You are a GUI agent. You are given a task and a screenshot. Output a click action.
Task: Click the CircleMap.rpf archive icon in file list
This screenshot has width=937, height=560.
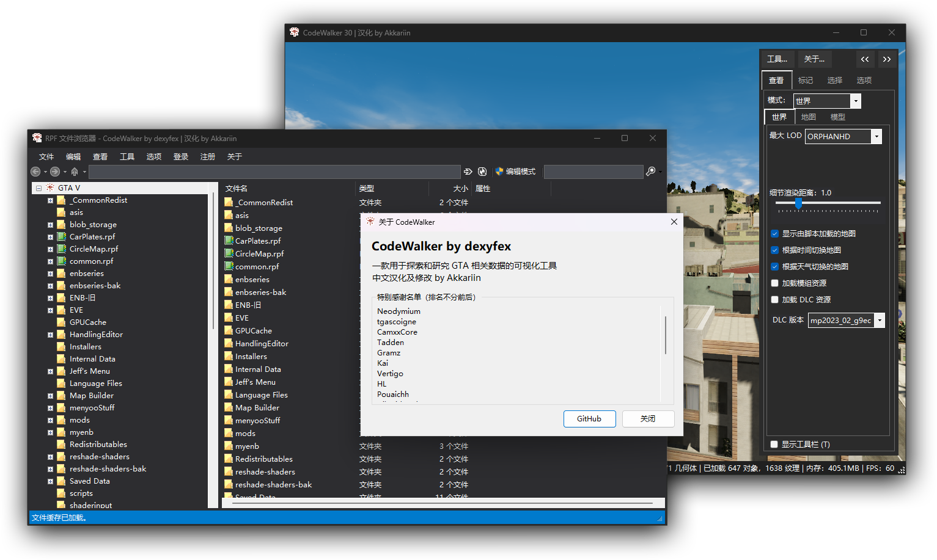coord(229,253)
